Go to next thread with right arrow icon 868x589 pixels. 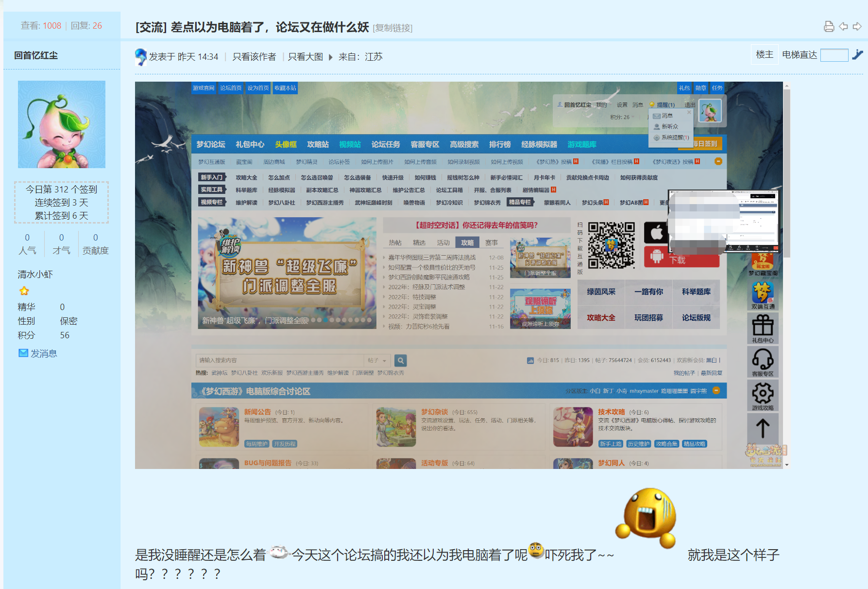(x=857, y=26)
